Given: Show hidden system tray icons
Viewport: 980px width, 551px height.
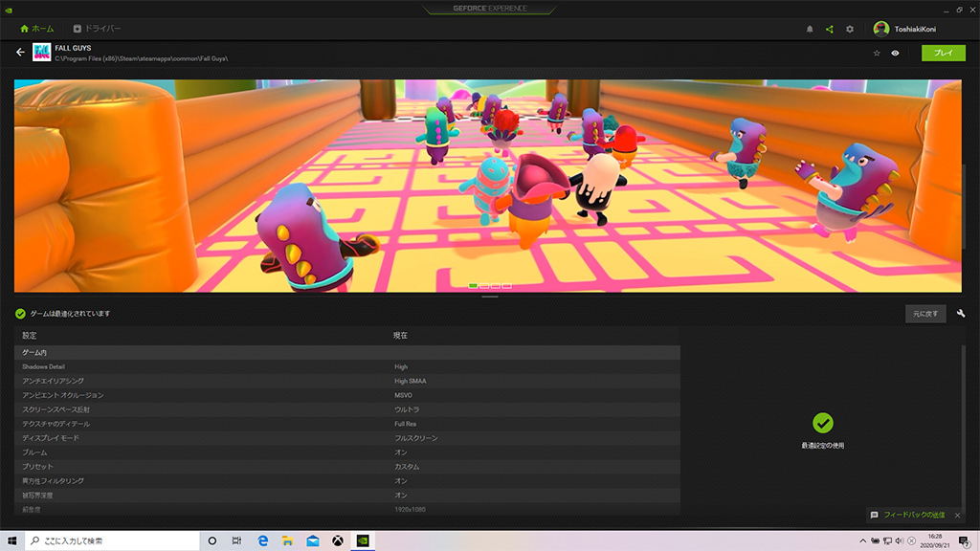Looking at the screenshot, I should (x=863, y=541).
